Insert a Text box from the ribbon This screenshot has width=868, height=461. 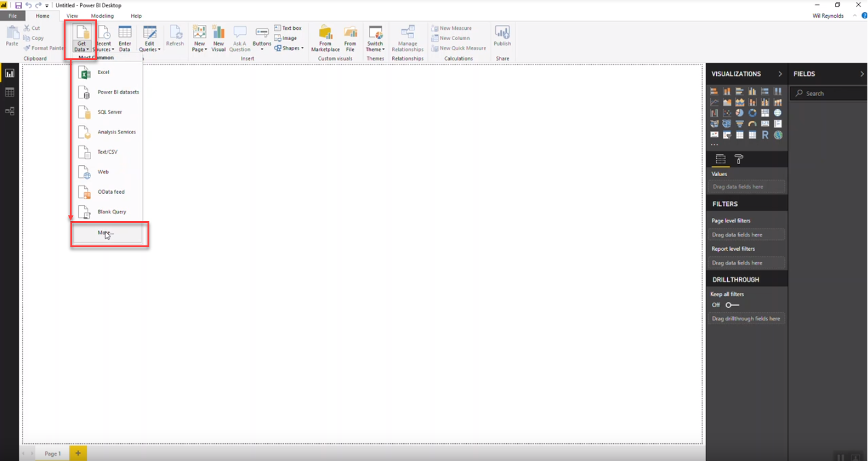click(288, 28)
